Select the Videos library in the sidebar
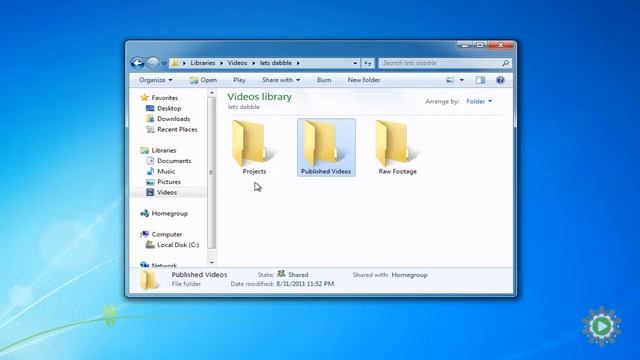 click(x=167, y=192)
